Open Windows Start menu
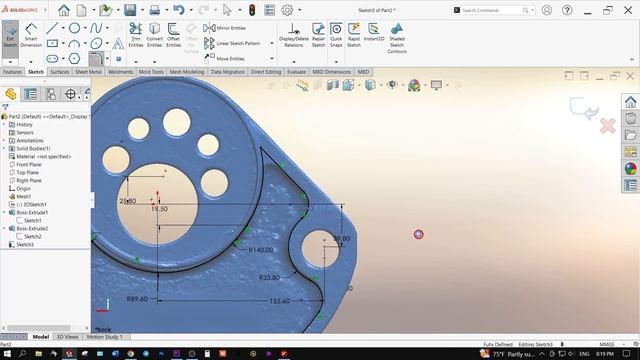The width and height of the screenshot is (640, 360). [7, 353]
